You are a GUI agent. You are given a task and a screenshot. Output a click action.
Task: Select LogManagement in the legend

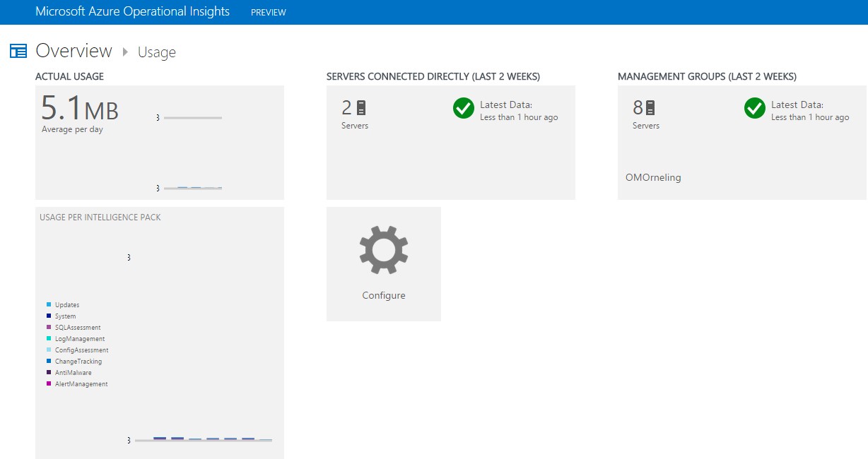80,339
